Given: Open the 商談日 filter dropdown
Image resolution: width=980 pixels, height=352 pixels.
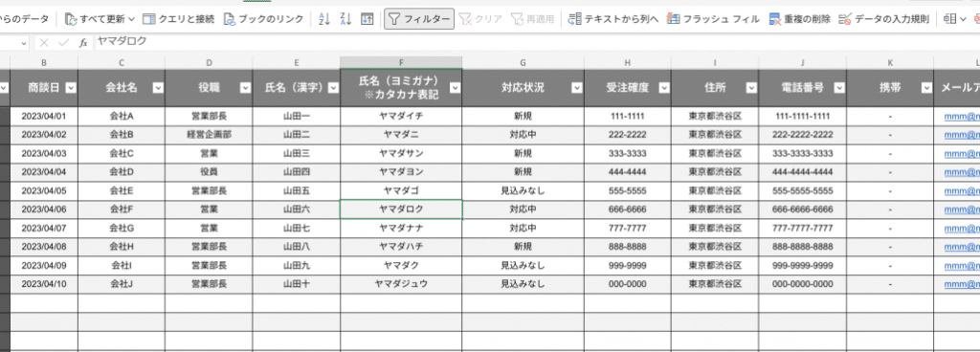Looking at the screenshot, I should point(71,89).
